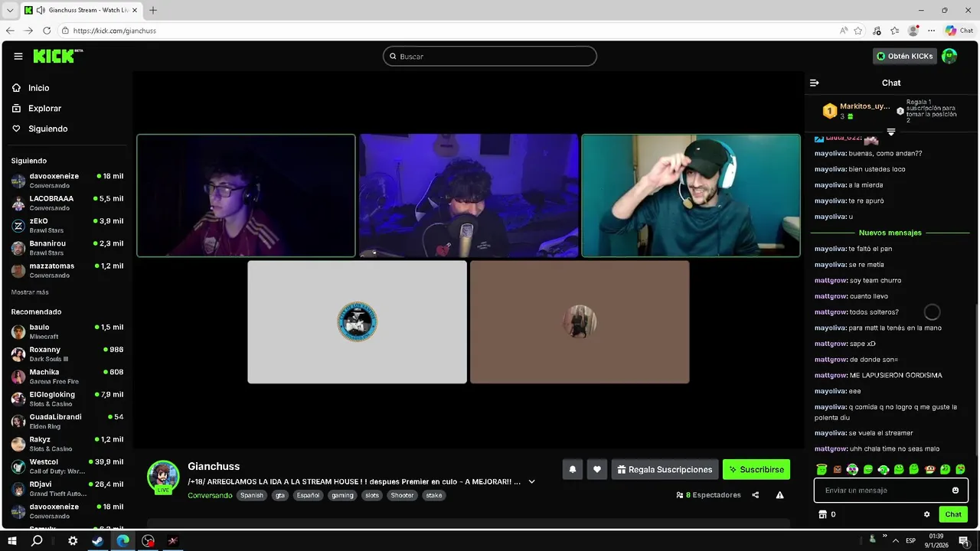Open the chat shop store icon
The width and height of the screenshot is (980, 551).
(823, 514)
